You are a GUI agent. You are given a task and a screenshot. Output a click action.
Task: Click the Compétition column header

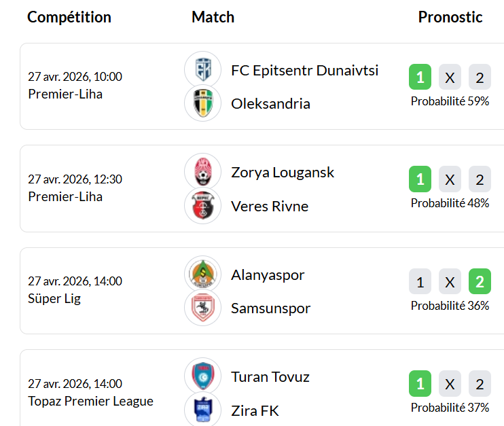click(x=69, y=17)
